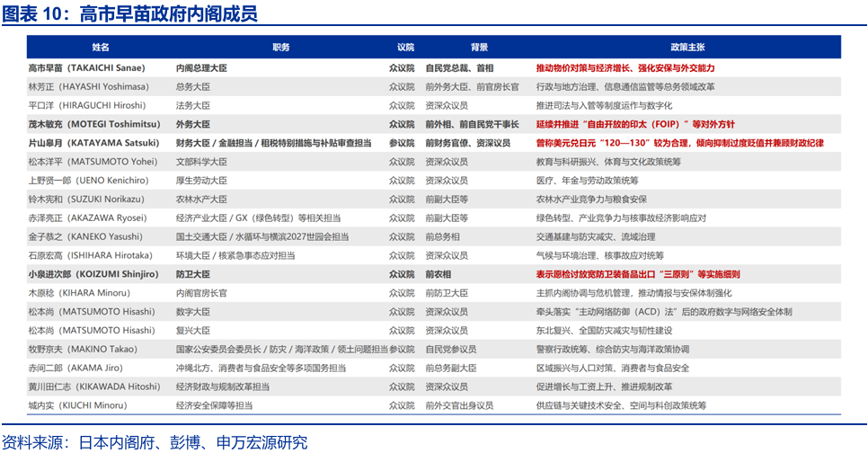
Task: Click the 前农相 background cell
Action: click(x=441, y=274)
